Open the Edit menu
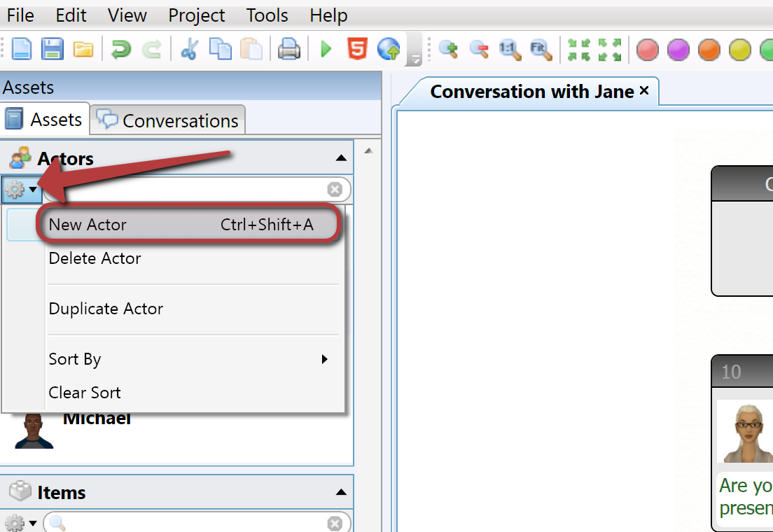This screenshot has width=773, height=532. (x=71, y=15)
